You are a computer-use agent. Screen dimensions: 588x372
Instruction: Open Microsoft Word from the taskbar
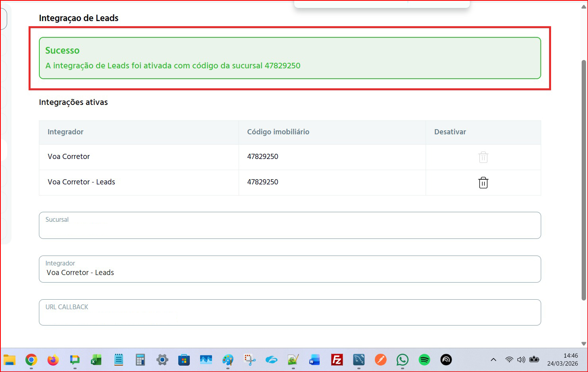tap(314, 360)
